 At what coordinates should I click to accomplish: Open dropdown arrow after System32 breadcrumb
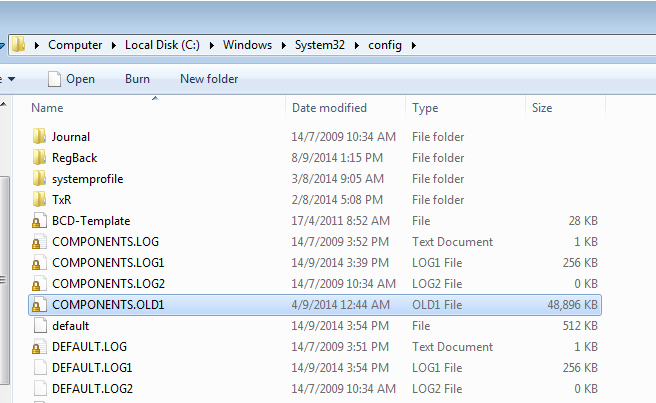click(356, 45)
